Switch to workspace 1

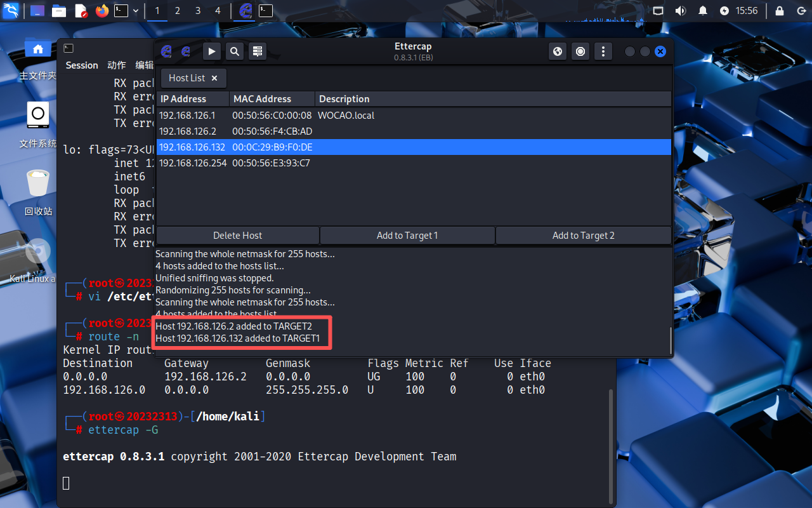pyautogui.click(x=157, y=11)
